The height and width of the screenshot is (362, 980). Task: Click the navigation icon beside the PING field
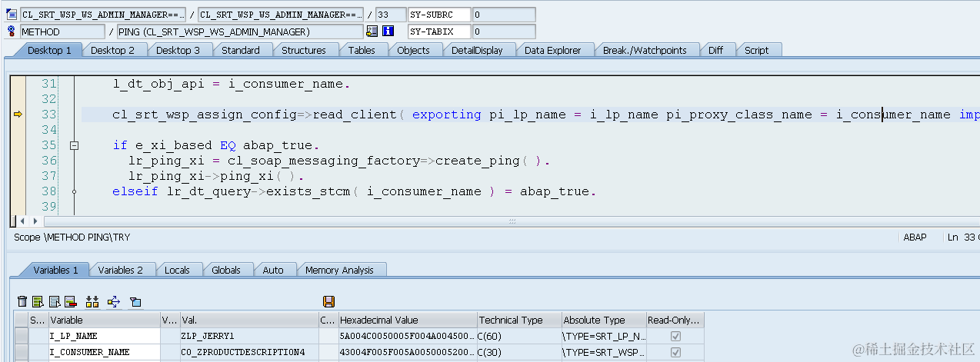coord(372,32)
